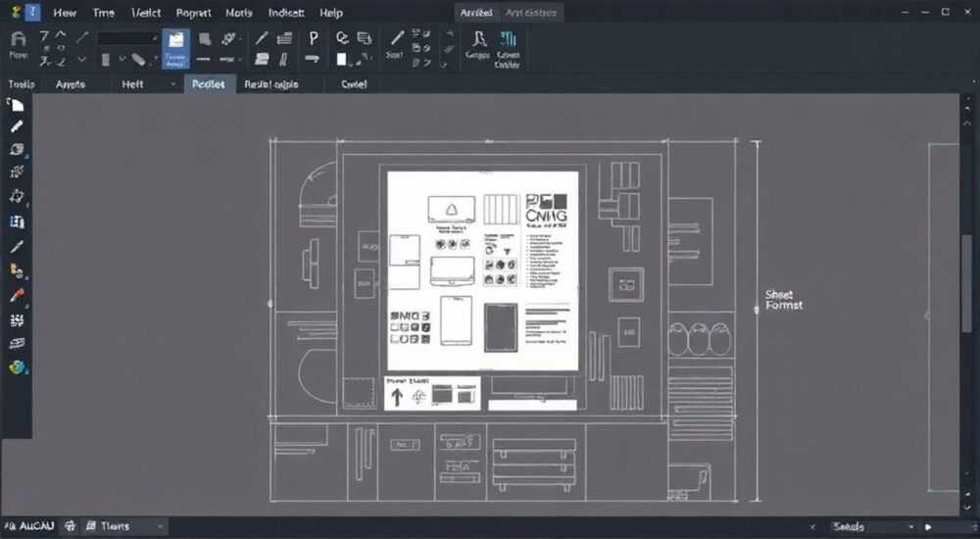Viewport: 980px width, 539px height.
Task: Open the Sends dropdown in status bar
Action: pos(874,527)
